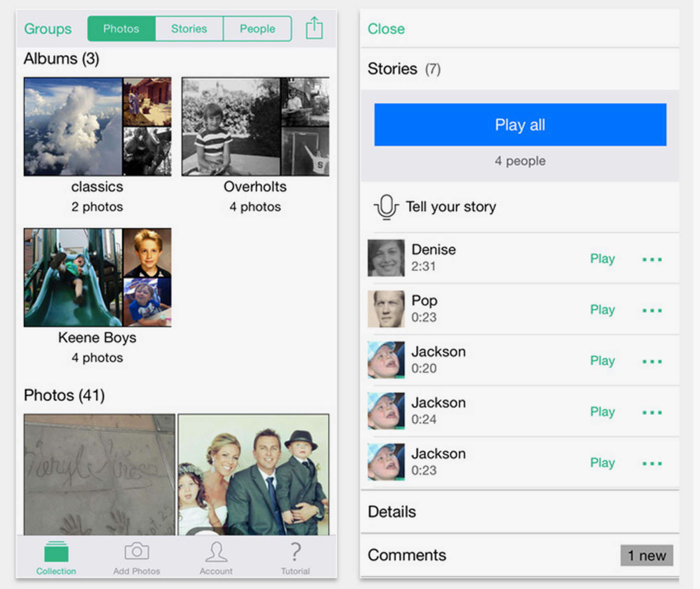Open the Collection tab icon

(x=56, y=553)
